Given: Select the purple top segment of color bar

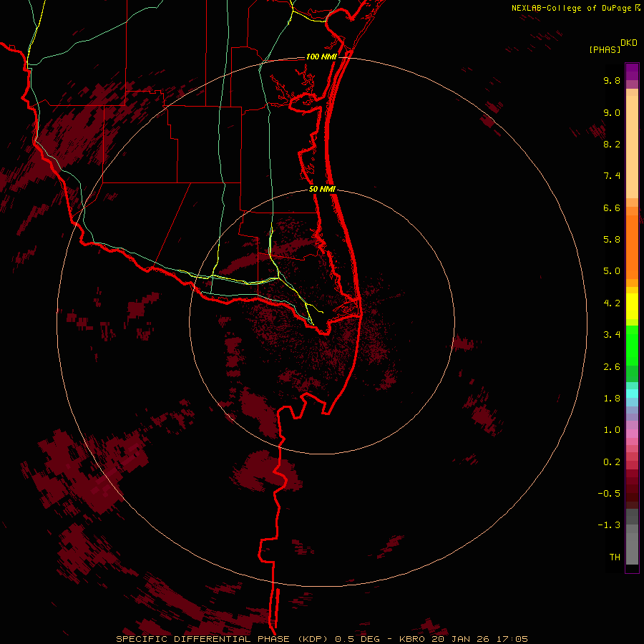Looking at the screenshot, I should point(632,72).
